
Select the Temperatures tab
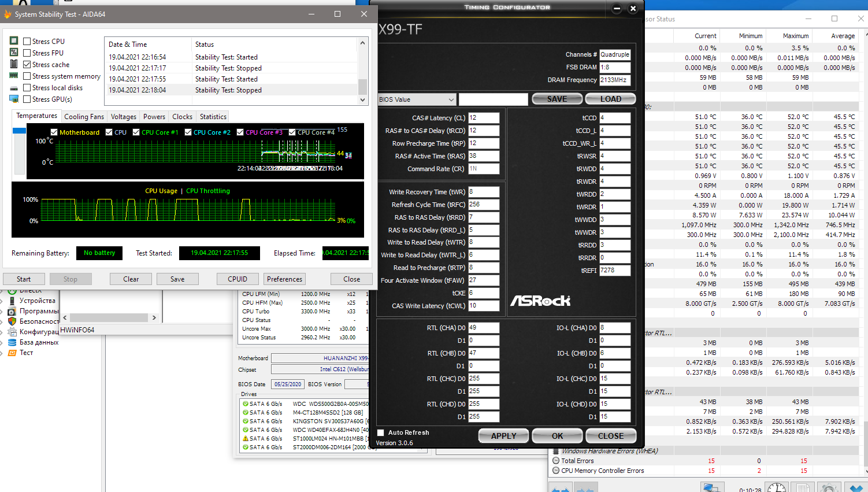pyautogui.click(x=37, y=116)
